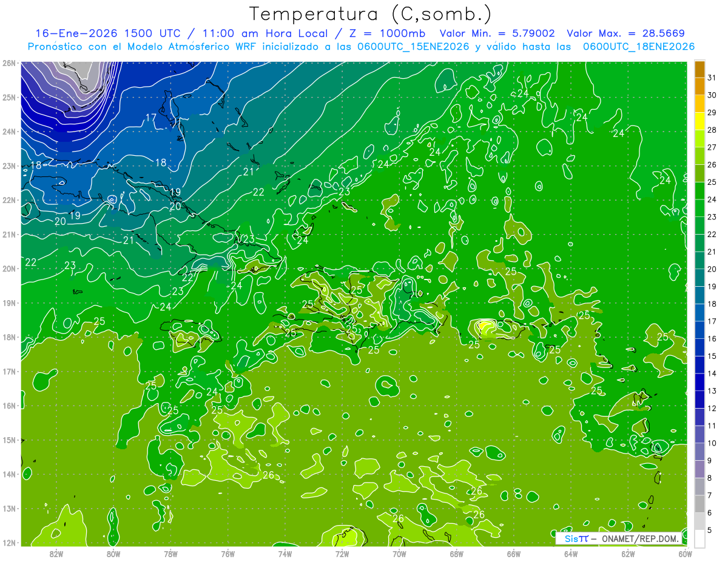This screenshot has width=728, height=562.
Task: Click the pressure level "Z = 1000mb"
Action: (x=388, y=33)
